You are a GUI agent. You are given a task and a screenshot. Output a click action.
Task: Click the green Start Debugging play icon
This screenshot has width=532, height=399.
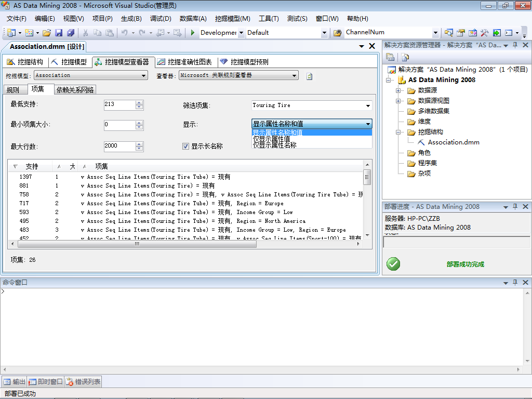coord(192,33)
